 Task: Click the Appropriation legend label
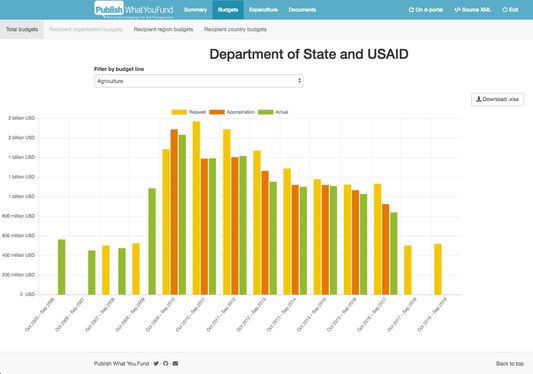coord(241,112)
